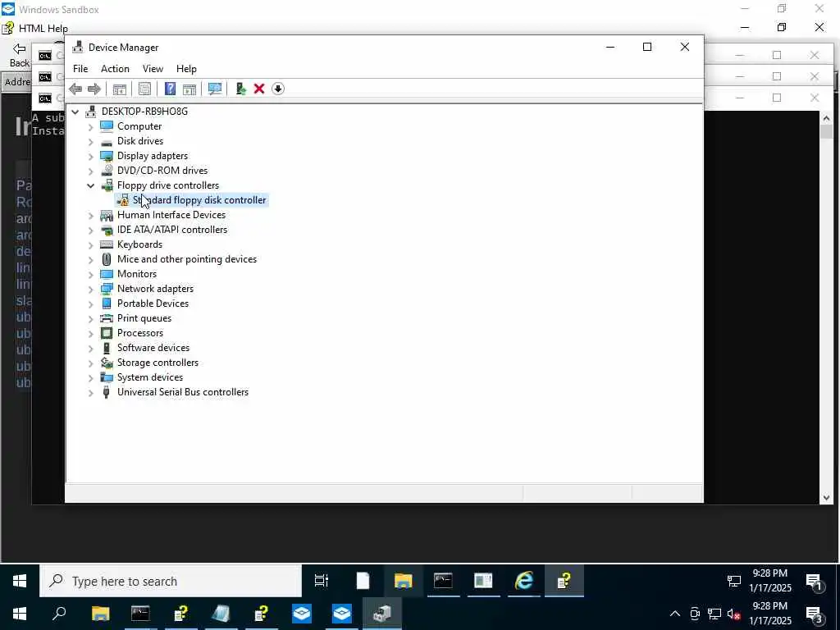Expand the Human Interface Devices category
The height and width of the screenshot is (630, 840).
tap(90, 216)
